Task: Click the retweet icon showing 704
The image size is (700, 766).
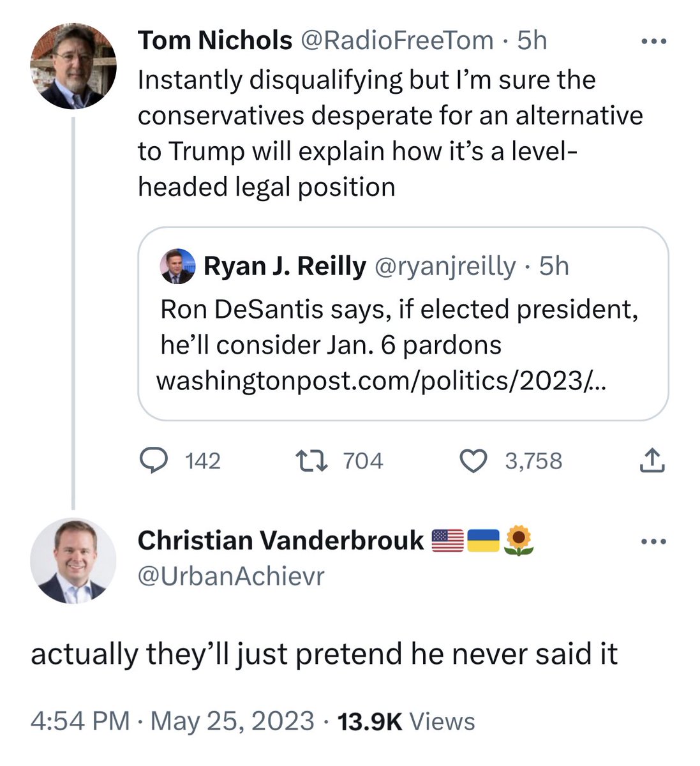Action: coord(312,461)
